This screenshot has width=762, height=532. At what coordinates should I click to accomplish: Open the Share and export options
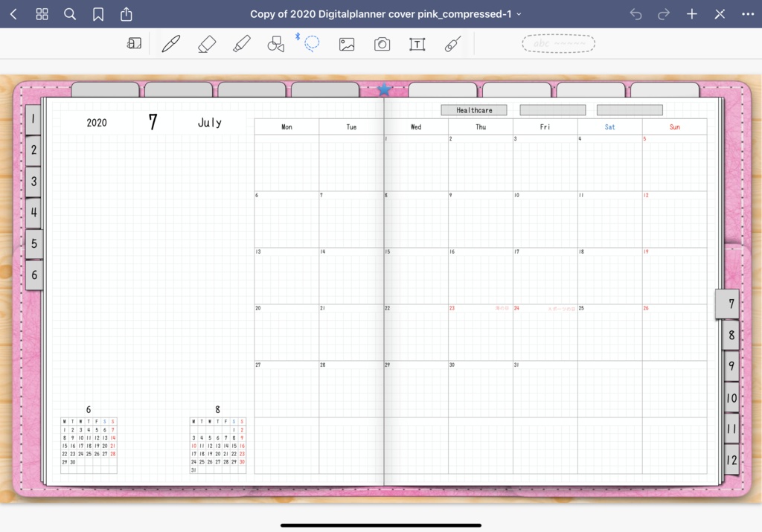[x=127, y=13]
